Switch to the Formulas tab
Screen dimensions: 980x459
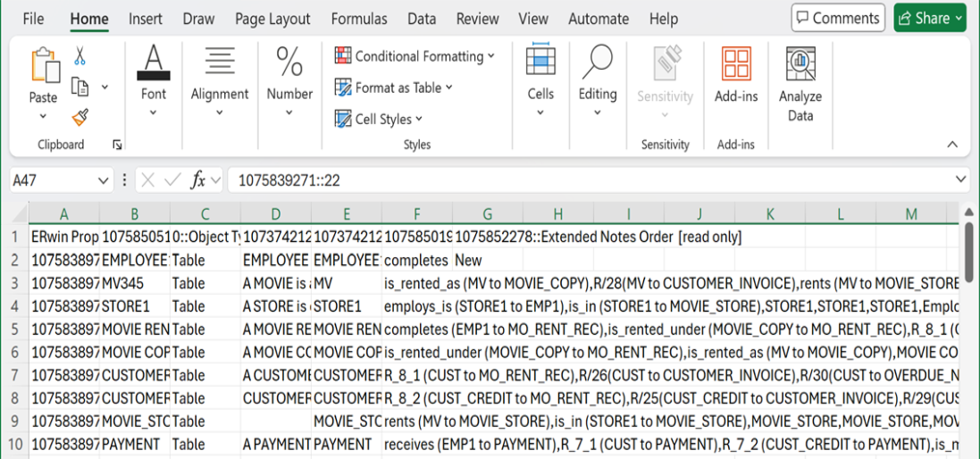tap(359, 19)
